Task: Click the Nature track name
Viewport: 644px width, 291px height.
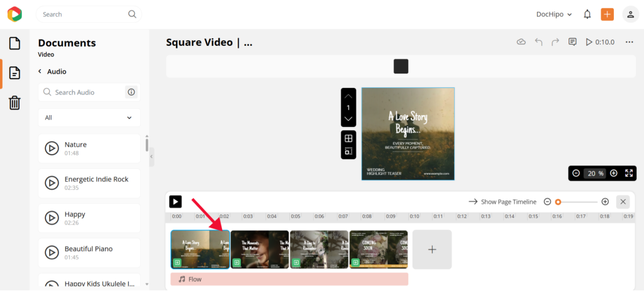Action: pos(75,145)
